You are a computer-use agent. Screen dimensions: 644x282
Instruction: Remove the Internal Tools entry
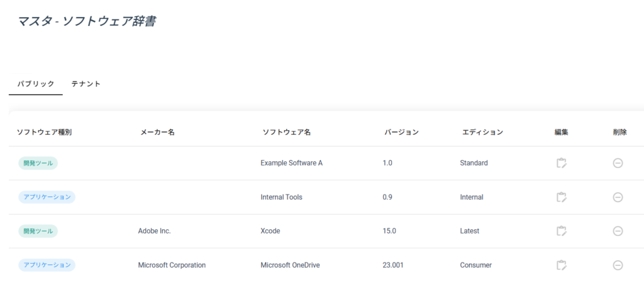tap(618, 197)
